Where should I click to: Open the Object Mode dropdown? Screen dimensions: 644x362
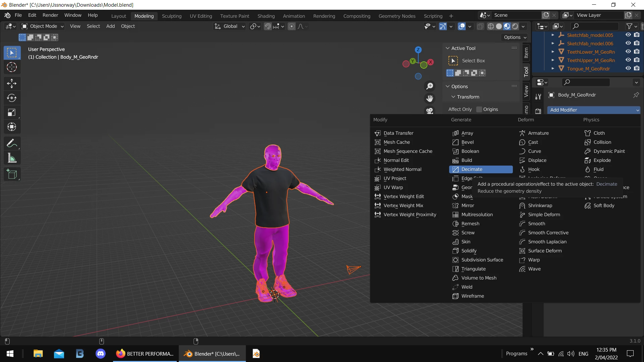pyautogui.click(x=43, y=26)
